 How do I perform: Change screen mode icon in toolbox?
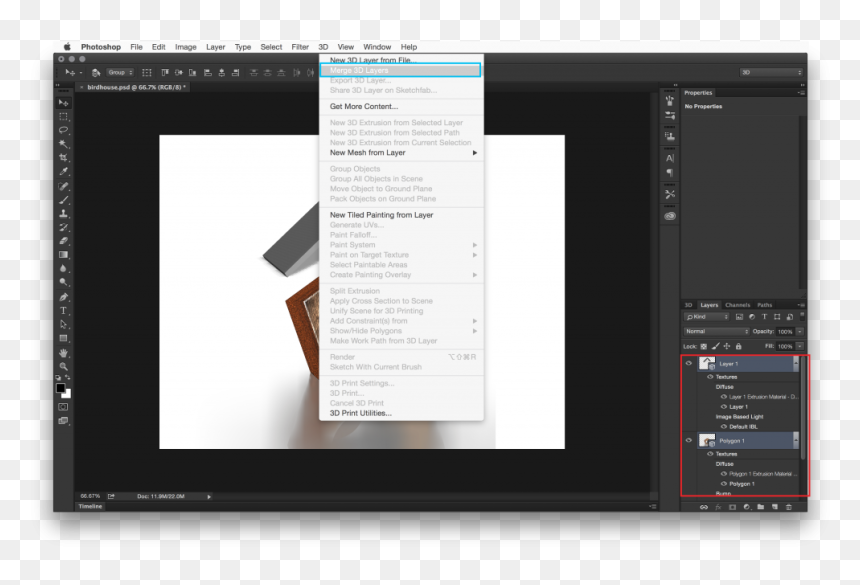(x=64, y=421)
